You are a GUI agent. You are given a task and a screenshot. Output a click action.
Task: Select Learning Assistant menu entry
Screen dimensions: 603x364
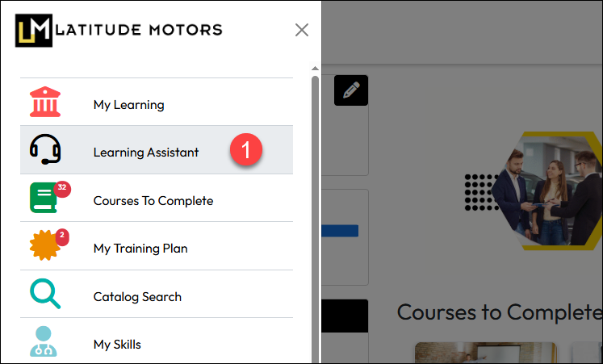point(145,152)
